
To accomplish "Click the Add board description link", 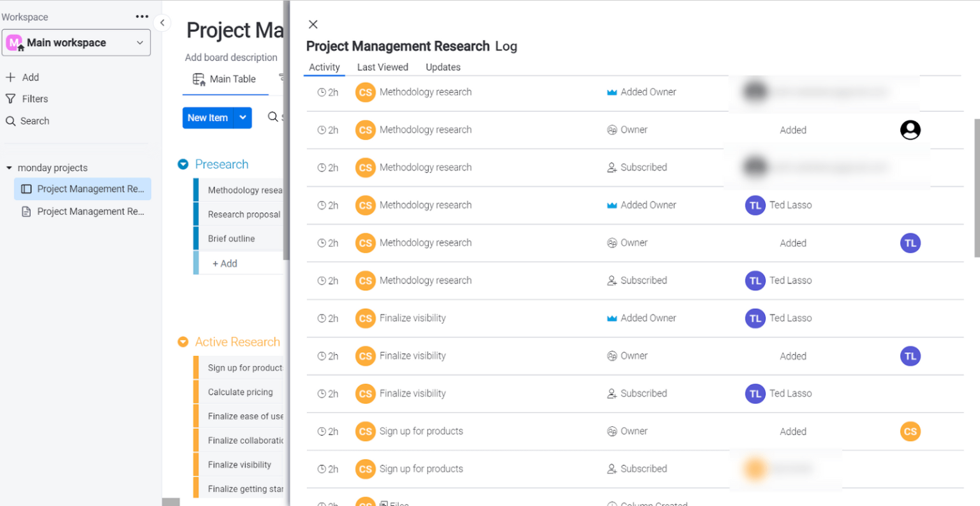I will (231, 57).
